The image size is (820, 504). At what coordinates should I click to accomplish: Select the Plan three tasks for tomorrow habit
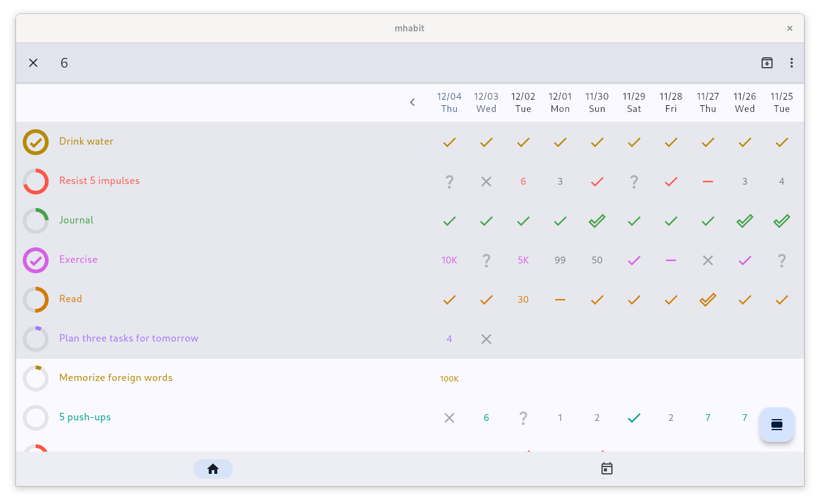[x=129, y=338]
